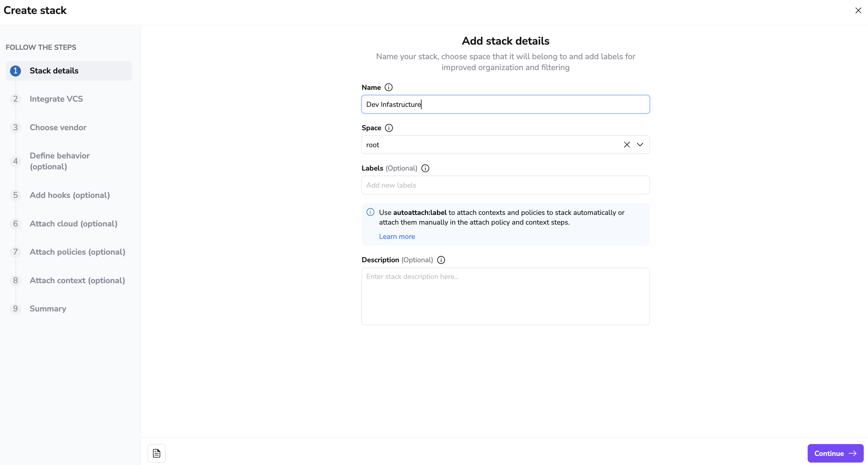Open the Add hooks (optional) step
Screen dimensions: 868x465
pos(70,195)
